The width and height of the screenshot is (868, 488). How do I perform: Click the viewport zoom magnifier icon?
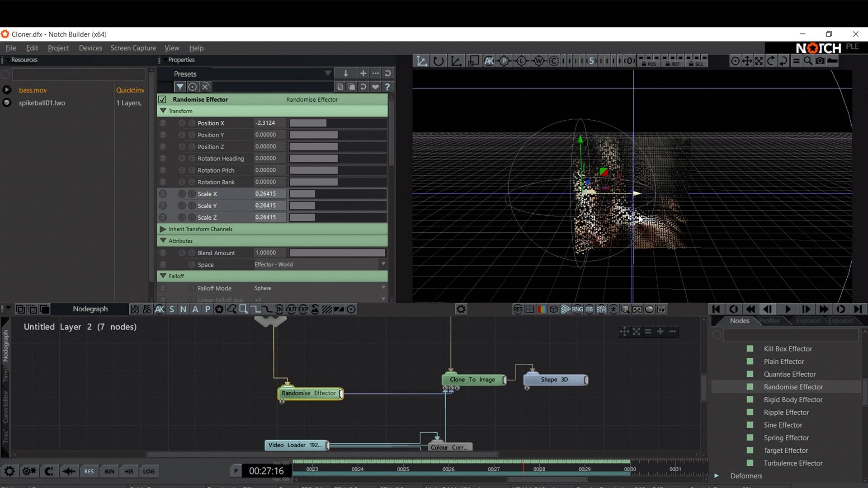click(808, 61)
